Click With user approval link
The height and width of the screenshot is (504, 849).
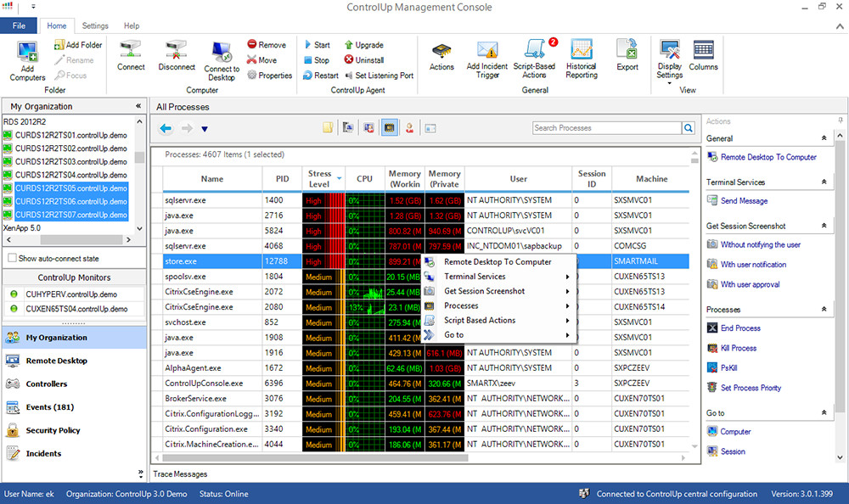pos(750,284)
